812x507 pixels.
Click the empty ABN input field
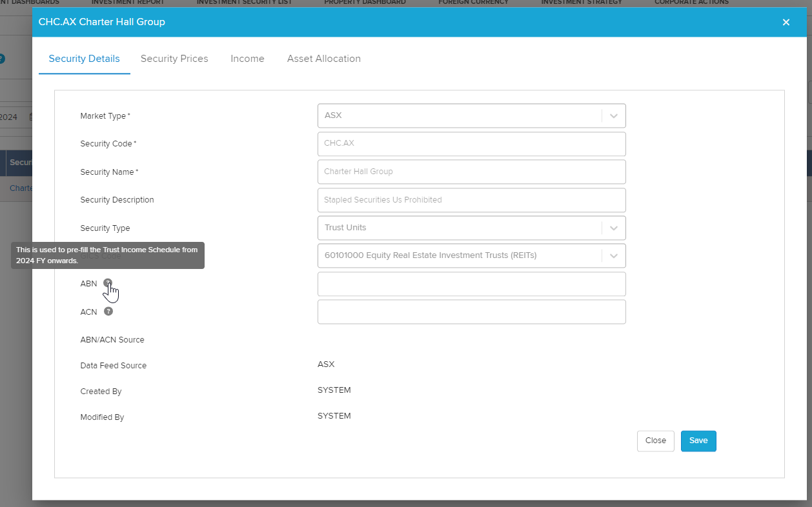pos(472,284)
